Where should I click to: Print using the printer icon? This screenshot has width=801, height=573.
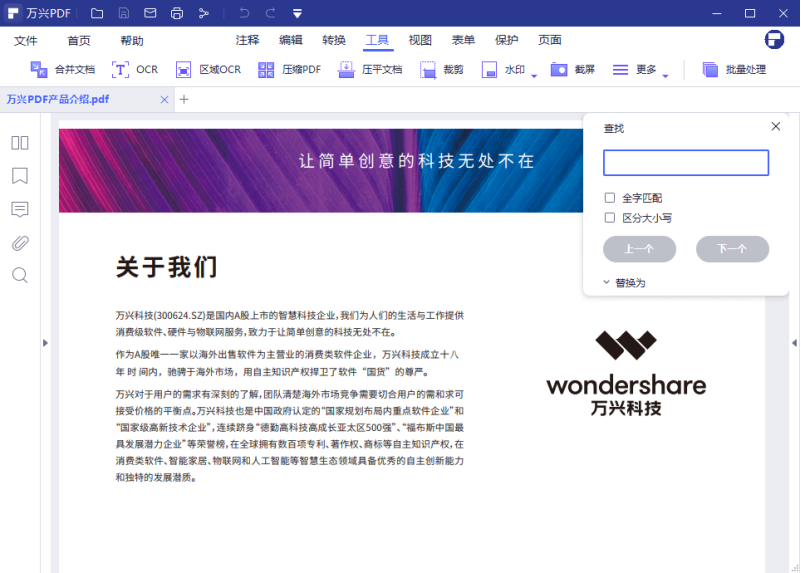[x=177, y=13]
